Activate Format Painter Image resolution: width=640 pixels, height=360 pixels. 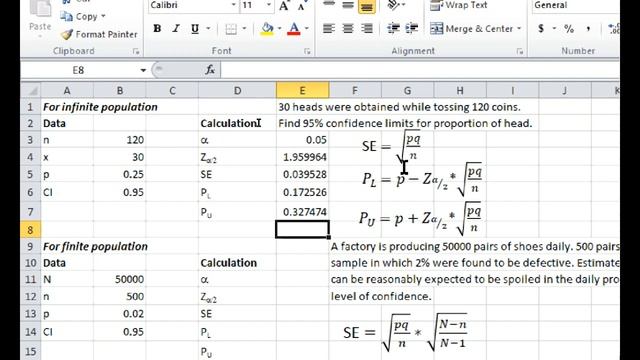pos(99,34)
